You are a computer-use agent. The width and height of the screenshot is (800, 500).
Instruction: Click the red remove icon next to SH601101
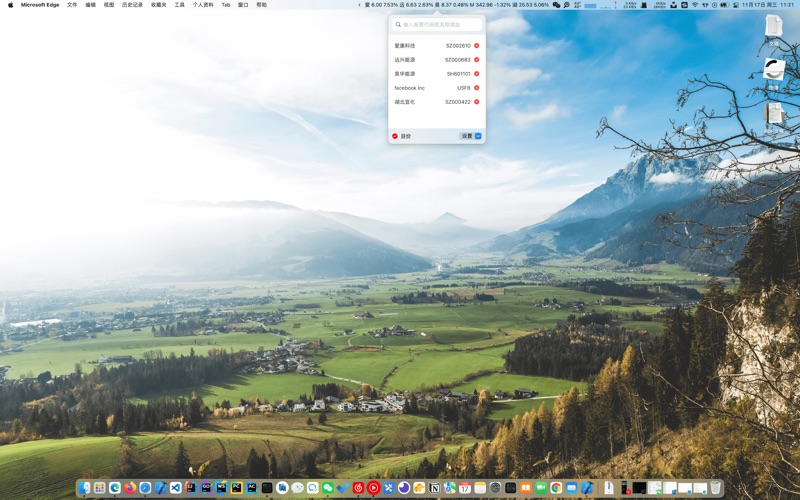coord(476,74)
